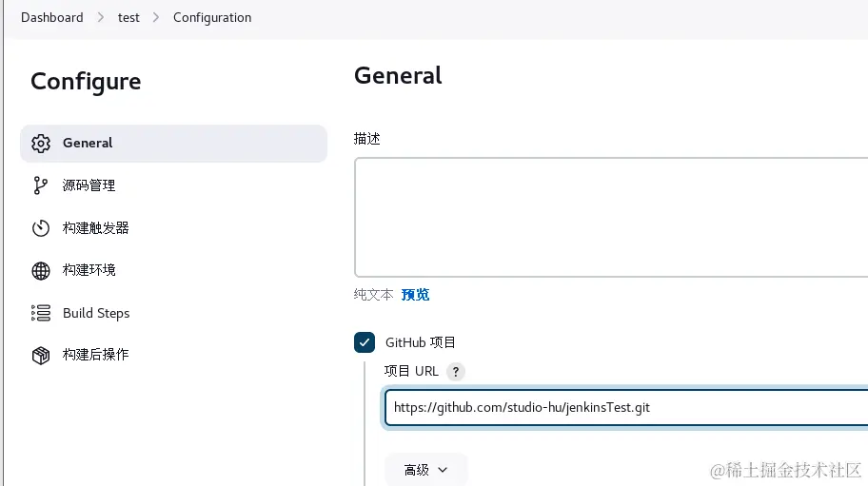Open Dashboard breadcrumb link
The height and width of the screenshot is (486, 868).
51,17
